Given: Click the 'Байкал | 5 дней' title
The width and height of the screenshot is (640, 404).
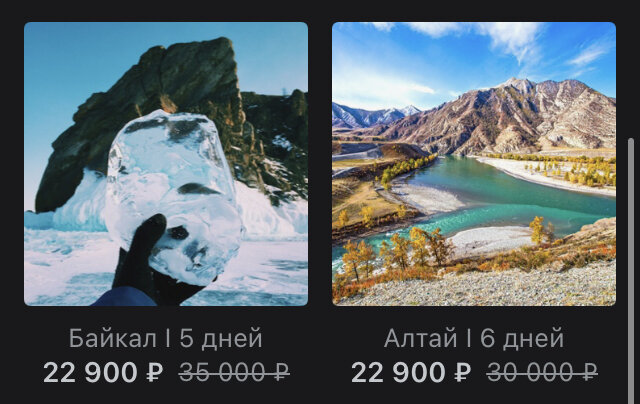Looking at the screenshot, I should click(x=165, y=338).
